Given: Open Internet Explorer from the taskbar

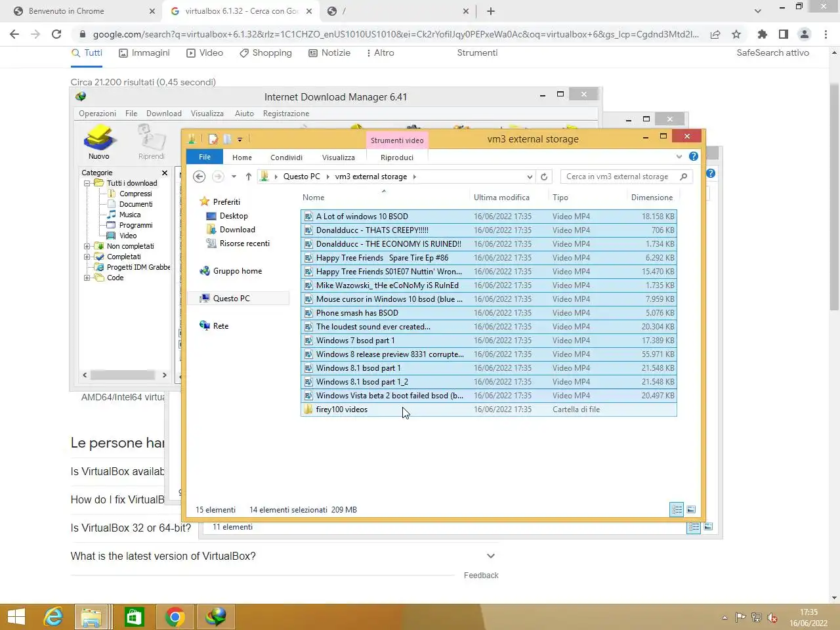Looking at the screenshot, I should (53, 617).
